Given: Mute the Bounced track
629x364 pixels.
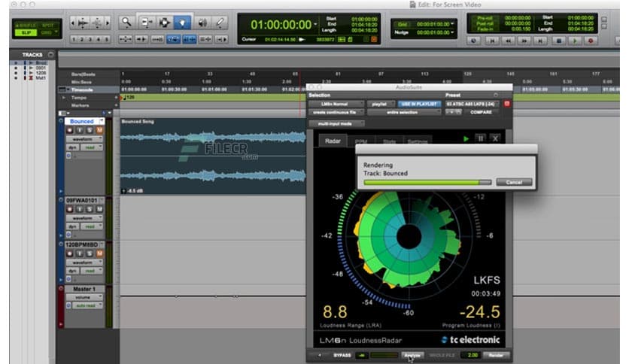Looking at the screenshot, I should tap(99, 130).
